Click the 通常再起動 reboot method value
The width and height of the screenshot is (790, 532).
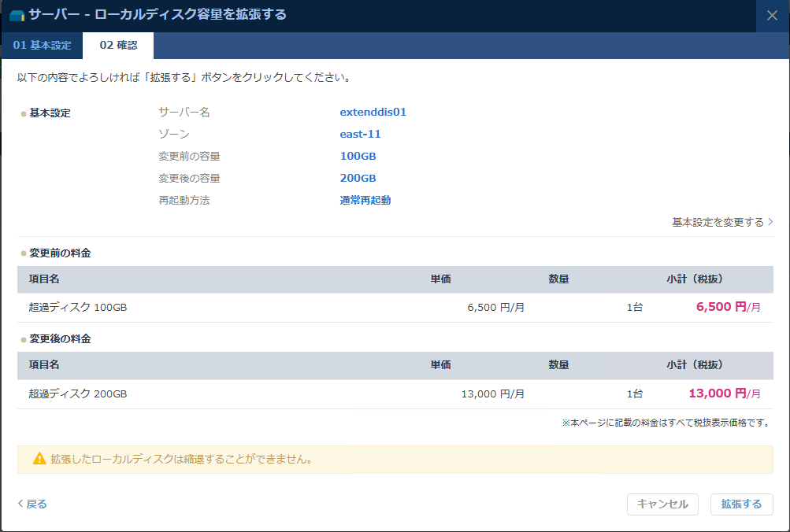[x=365, y=200]
